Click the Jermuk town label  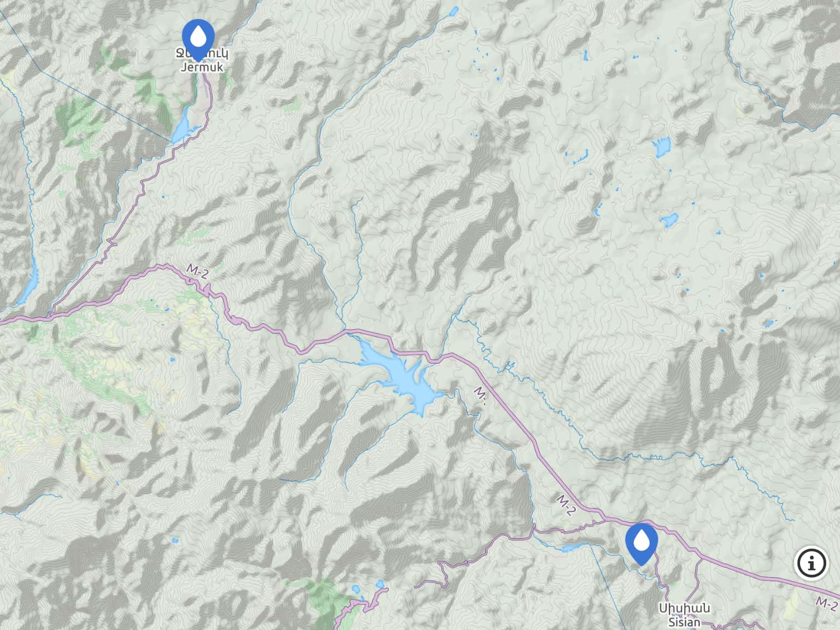202,68
